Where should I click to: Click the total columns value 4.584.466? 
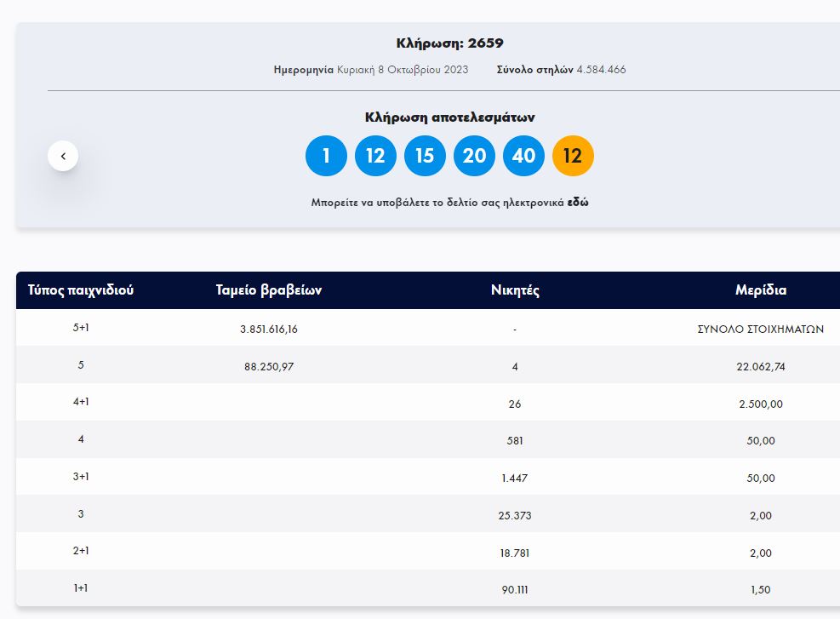601,70
